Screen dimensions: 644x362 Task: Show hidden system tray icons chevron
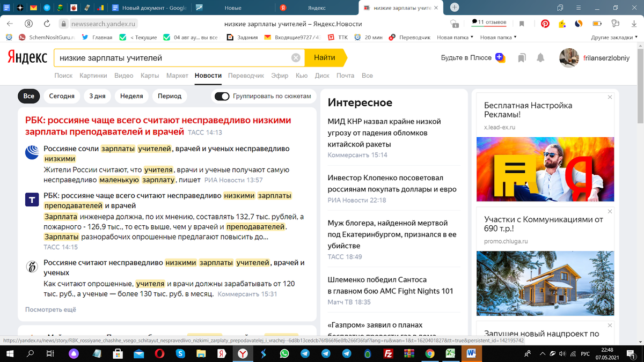(x=544, y=353)
